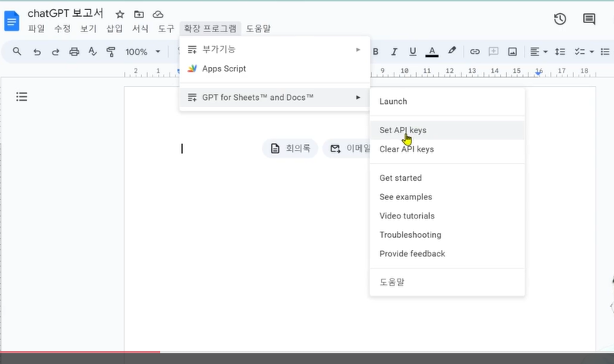Open the 100% zoom dropdown
Viewport: 614px width, 364px height.
tap(143, 52)
